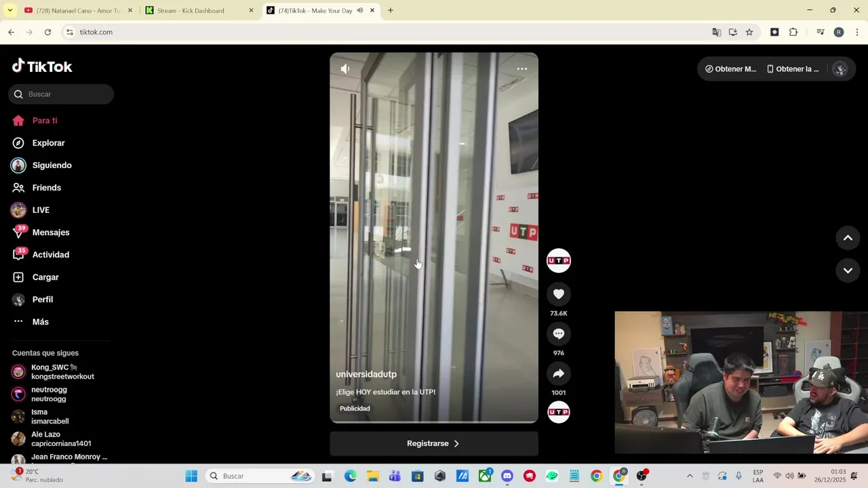Screen dimensions: 868x488
Task: Open the media control music-note icon
Action: 820,32
